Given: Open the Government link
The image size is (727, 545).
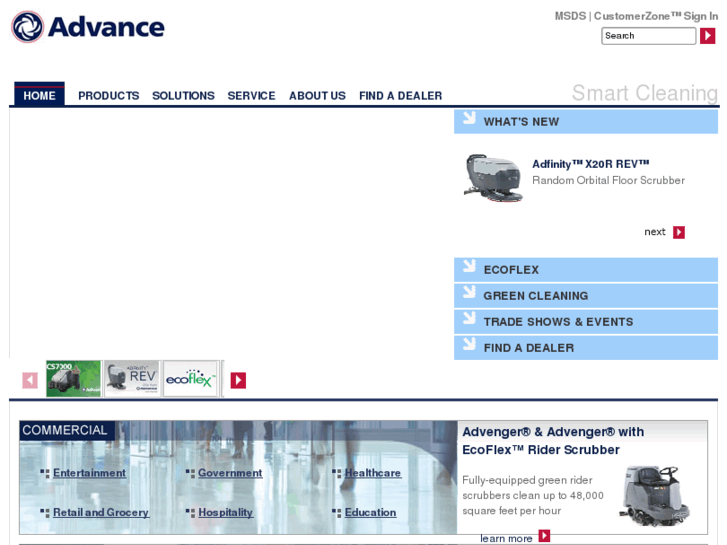Looking at the screenshot, I should click(x=230, y=473).
